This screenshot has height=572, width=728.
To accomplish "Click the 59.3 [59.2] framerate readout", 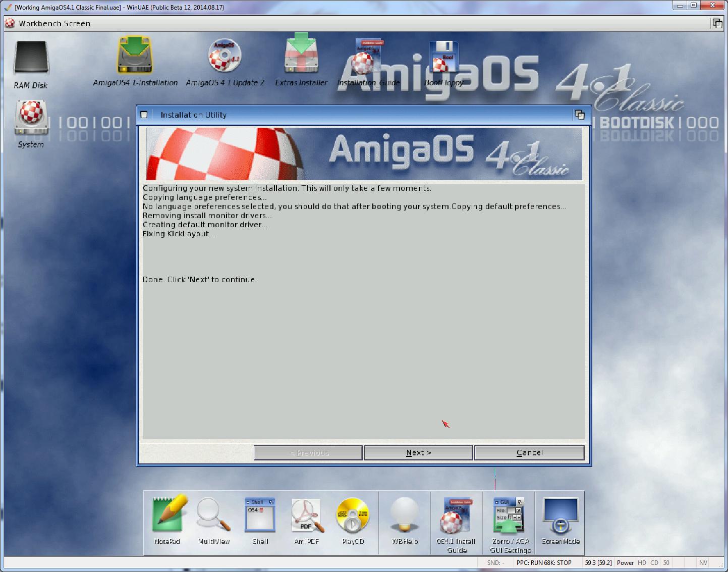I will [598, 562].
